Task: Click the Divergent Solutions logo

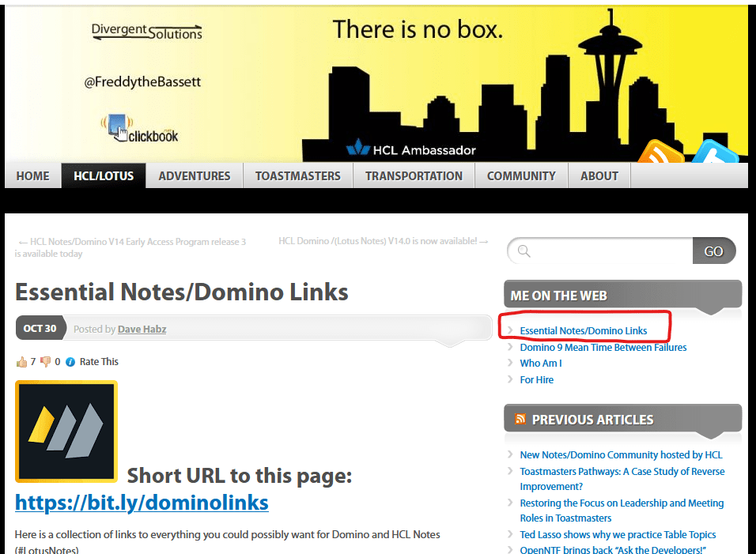Action: (146, 32)
